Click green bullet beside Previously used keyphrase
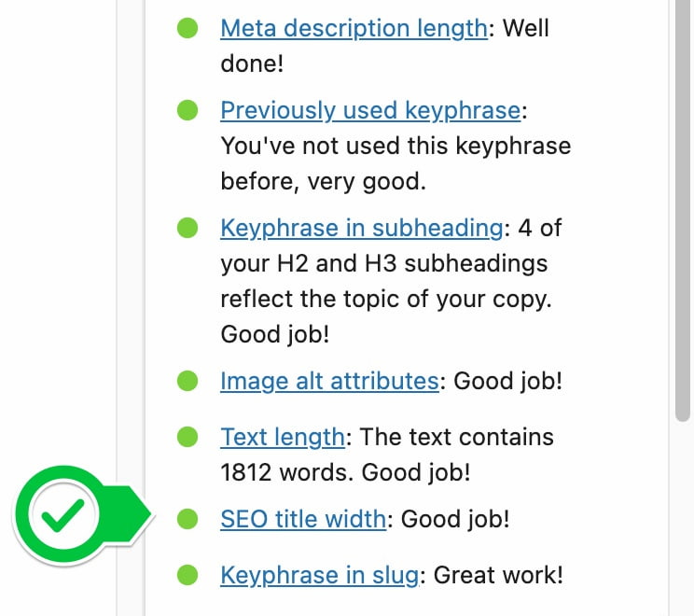This screenshot has height=616, width=694. (x=188, y=111)
